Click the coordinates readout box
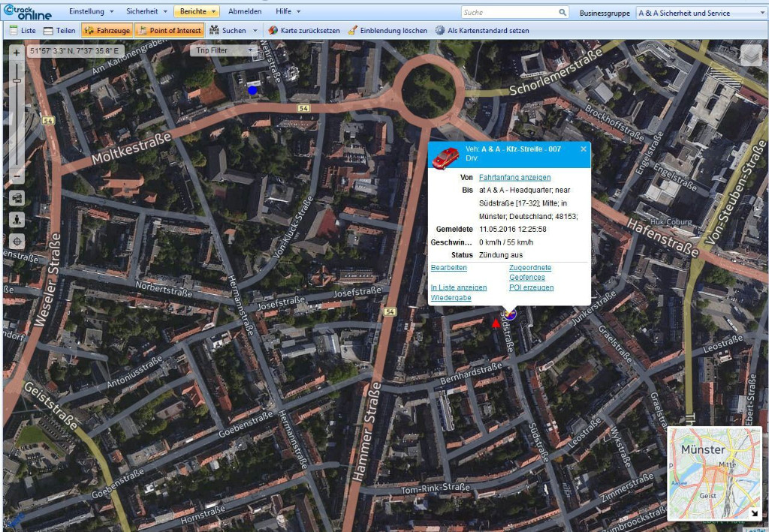This screenshot has height=532, width=769. (x=75, y=51)
